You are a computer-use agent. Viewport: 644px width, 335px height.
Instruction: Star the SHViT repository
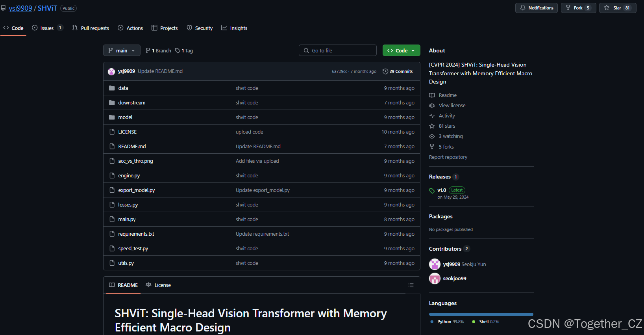[x=617, y=8]
